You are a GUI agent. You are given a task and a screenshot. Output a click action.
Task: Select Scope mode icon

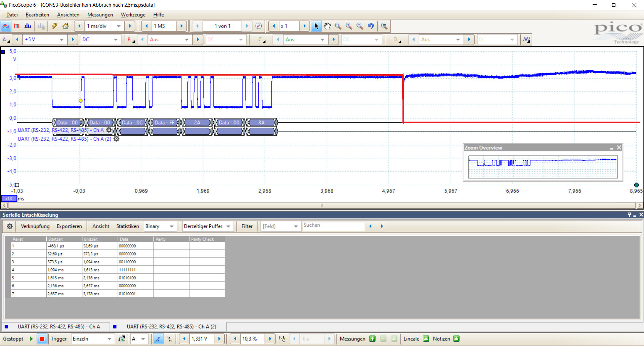6,26
